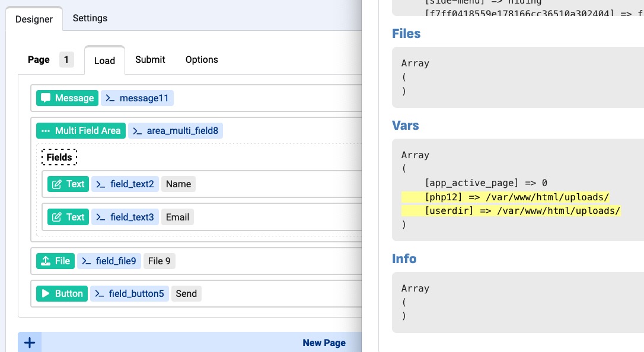Click the Text button for field_text2
644x352 pixels.
(x=68, y=184)
